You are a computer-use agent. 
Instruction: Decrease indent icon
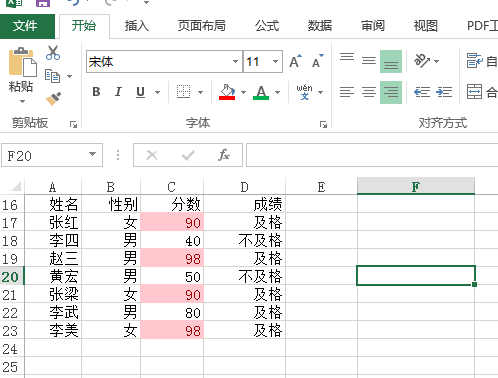click(422, 92)
